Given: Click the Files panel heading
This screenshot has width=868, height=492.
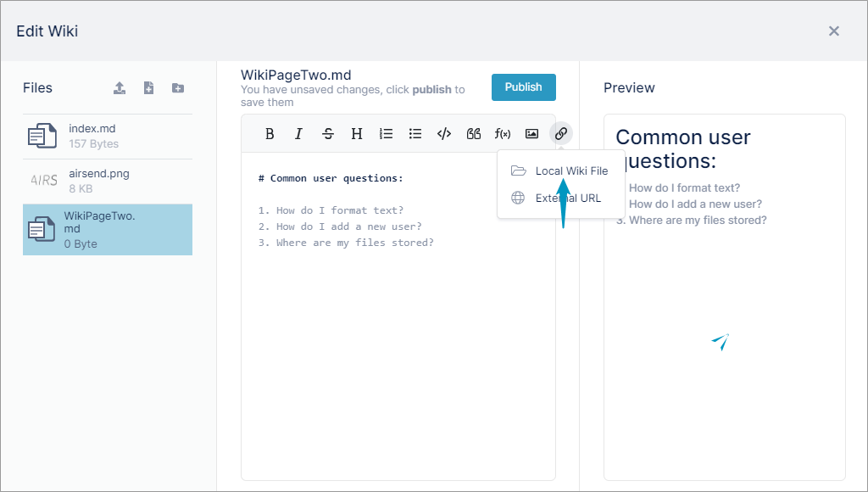Looking at the screenshot, I should click(37, 88).
